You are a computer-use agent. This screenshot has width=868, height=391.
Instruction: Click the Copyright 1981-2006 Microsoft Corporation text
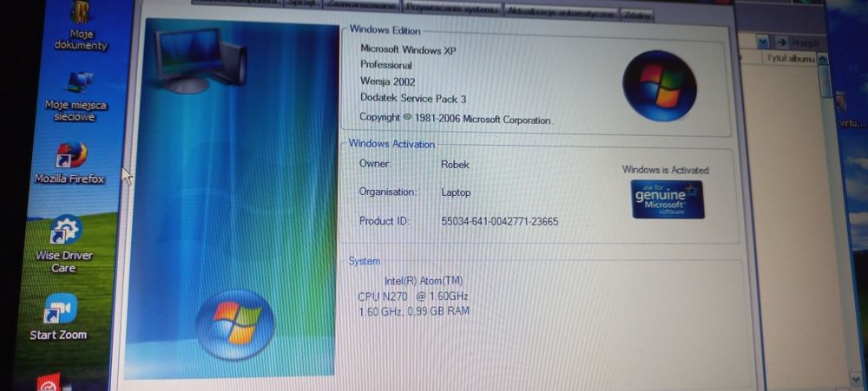point(455,119)
